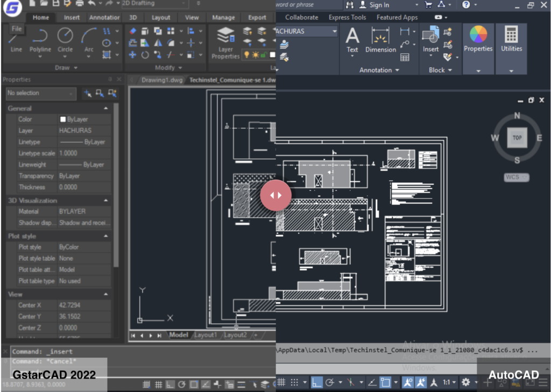This screenshot has height=392, width=551.
Task: Click the gear workspace icon in AutoCAD status bar
Action: tap(466, 382)
